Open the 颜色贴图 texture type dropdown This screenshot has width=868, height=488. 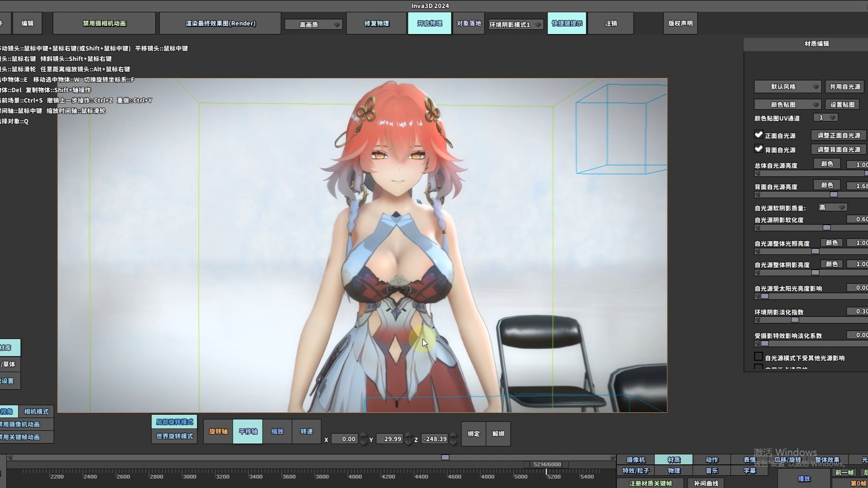787,105
